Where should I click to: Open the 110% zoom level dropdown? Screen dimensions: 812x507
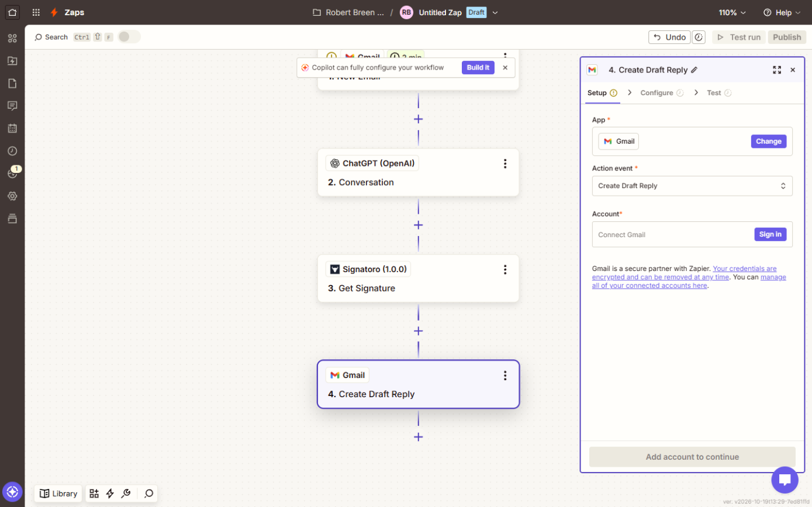(732, 12)
